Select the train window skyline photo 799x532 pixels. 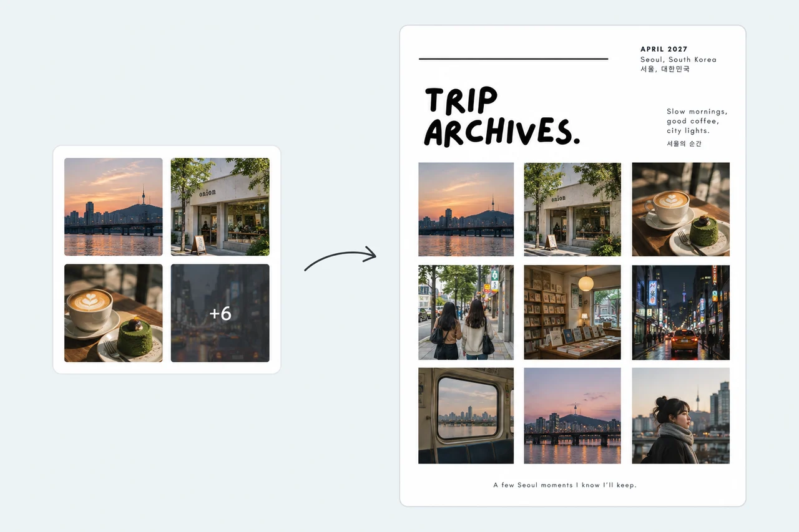(x=466, y=415)
